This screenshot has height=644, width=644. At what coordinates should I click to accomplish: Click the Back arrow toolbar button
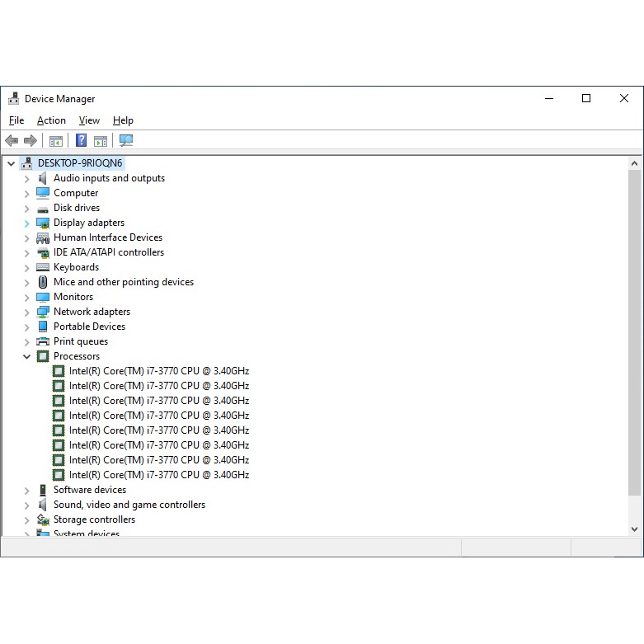point(12,141)
